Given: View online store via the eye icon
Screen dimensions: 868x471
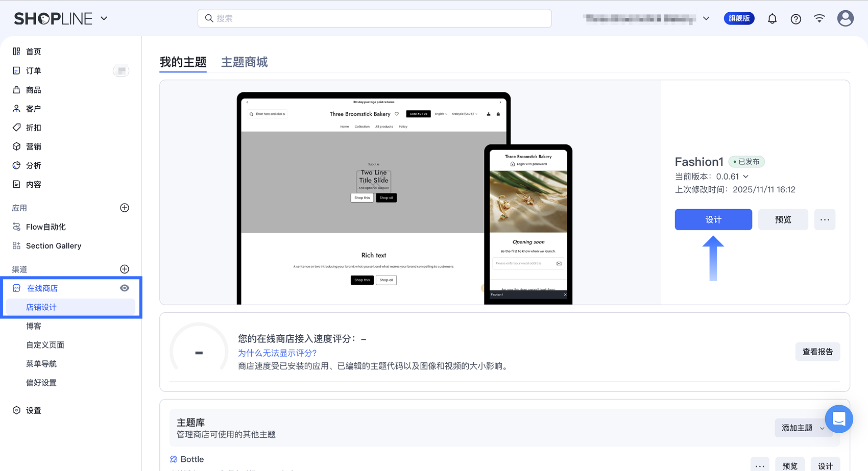Looking at the screenshot, I should tap(125, 288).
